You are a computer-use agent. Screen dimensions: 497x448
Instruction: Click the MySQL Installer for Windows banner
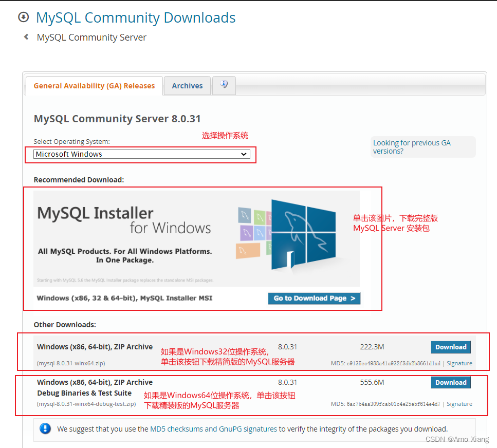coord(196,238)
